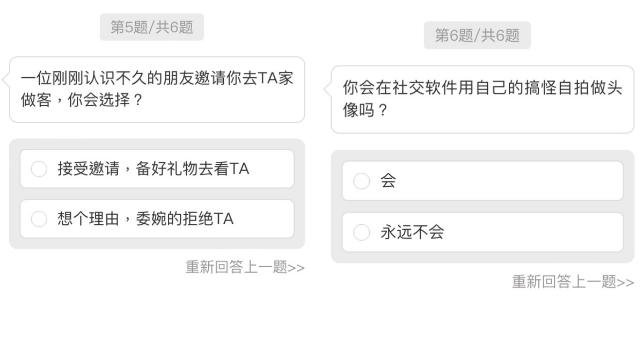Click 重新回答上一题 link under question 6
Screen dimensions: 644x337
563,282
